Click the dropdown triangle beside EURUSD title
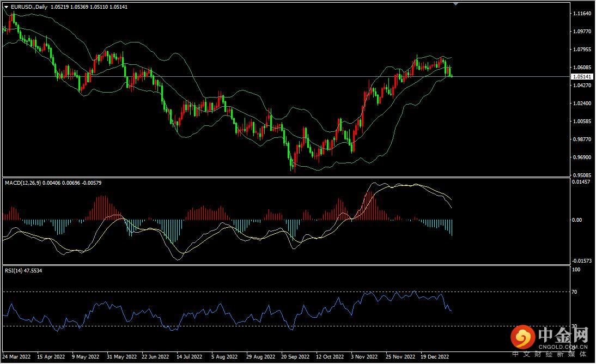This screenshot has height=364, width=596. [6, 7]
